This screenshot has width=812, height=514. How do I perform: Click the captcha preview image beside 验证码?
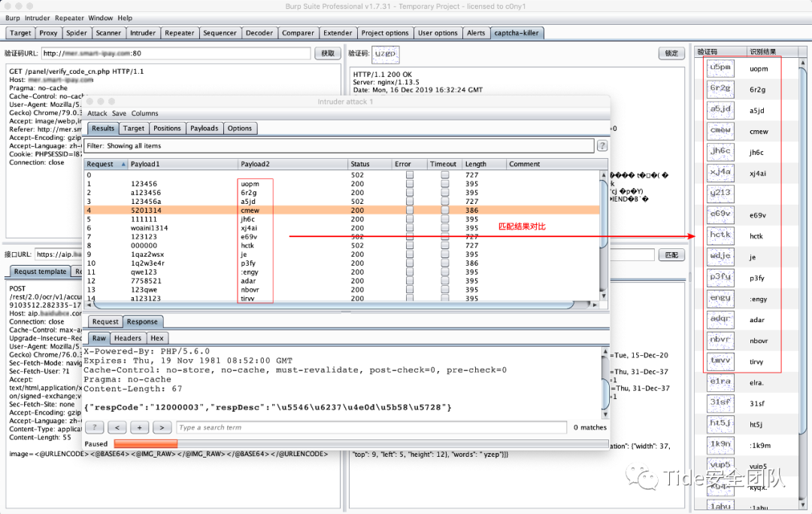385,53
